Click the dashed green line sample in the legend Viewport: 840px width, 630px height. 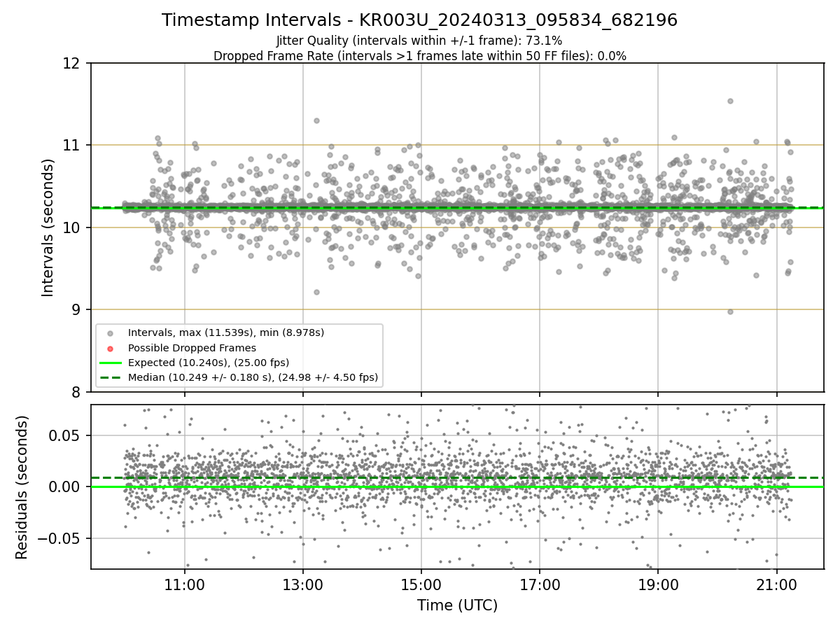(111, 377)
